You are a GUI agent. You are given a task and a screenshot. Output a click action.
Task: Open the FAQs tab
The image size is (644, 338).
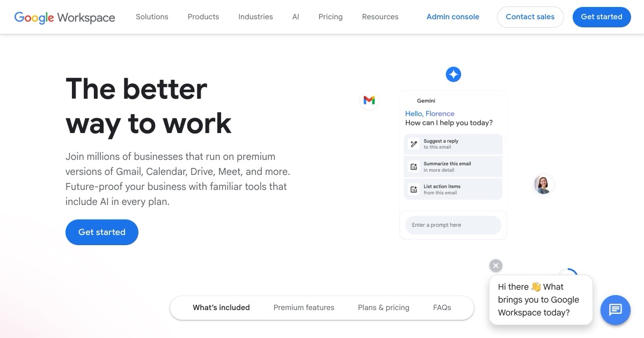[442, 307]
